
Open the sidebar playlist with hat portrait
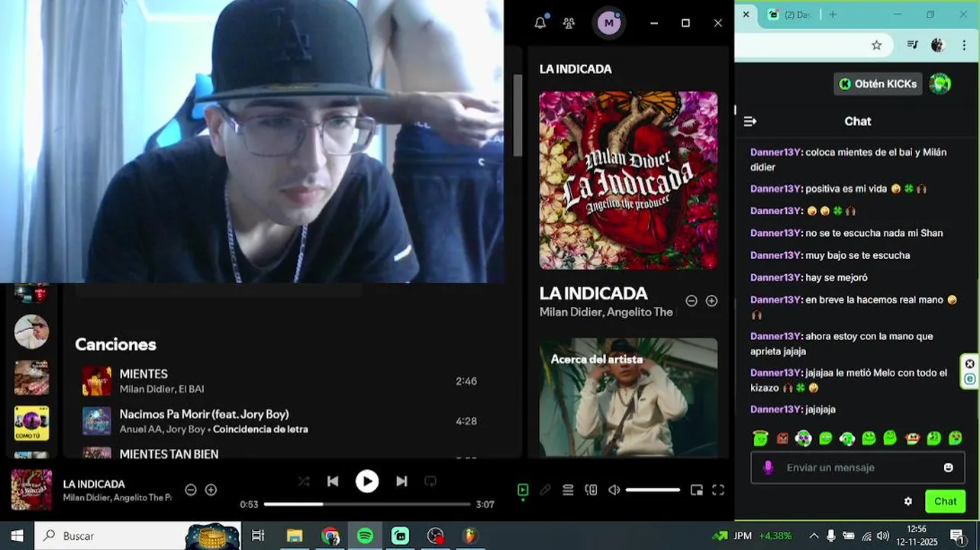click(x=31, y=332)
